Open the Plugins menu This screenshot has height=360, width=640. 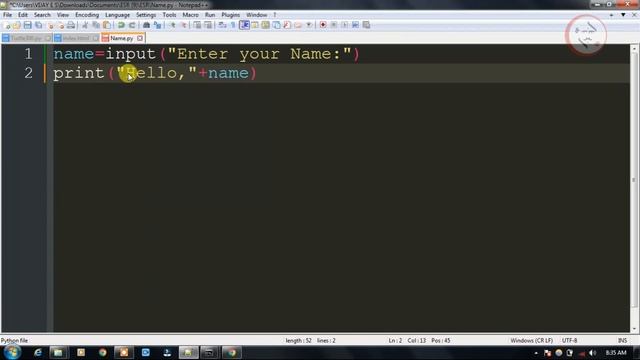[231, 15]
